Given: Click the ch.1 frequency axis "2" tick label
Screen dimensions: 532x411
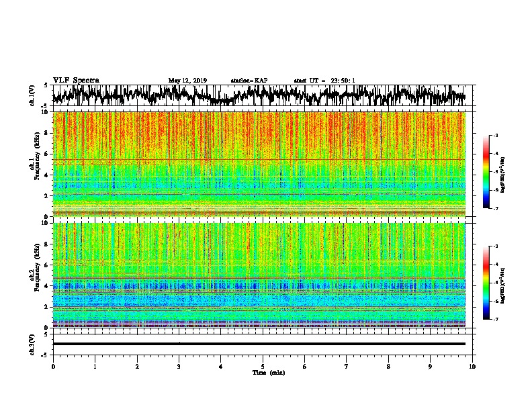Looking at the screenshot, I should click(46, 195).
